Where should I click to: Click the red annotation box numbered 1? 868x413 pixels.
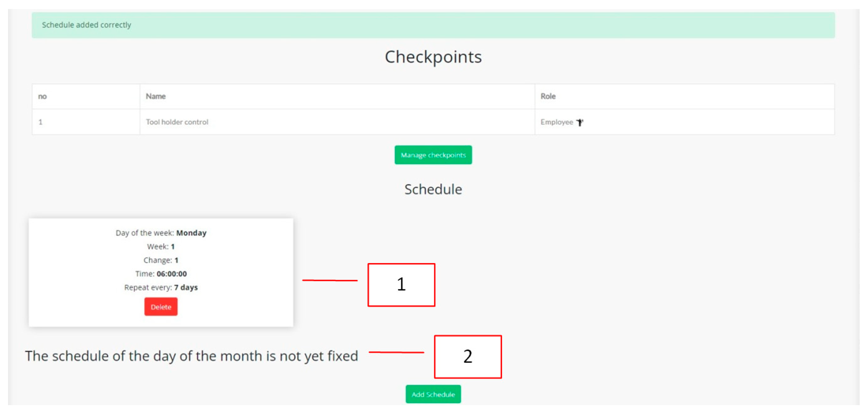pyautogui.click(x=401, y=285)
